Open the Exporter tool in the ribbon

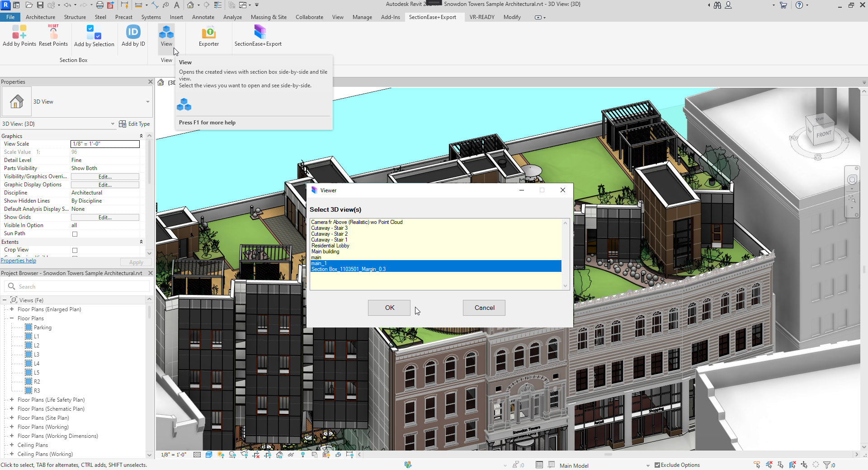(x=209, y=35)
